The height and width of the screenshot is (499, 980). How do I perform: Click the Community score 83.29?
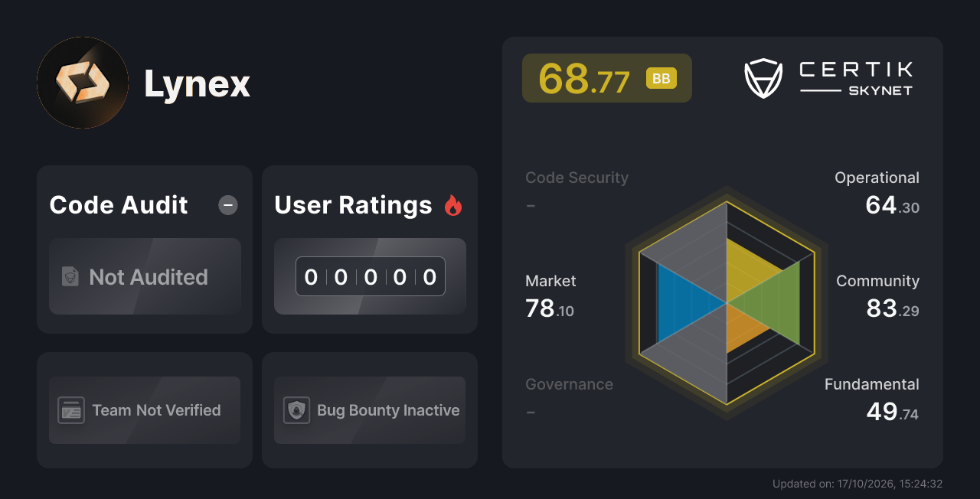tap(893, 308)
